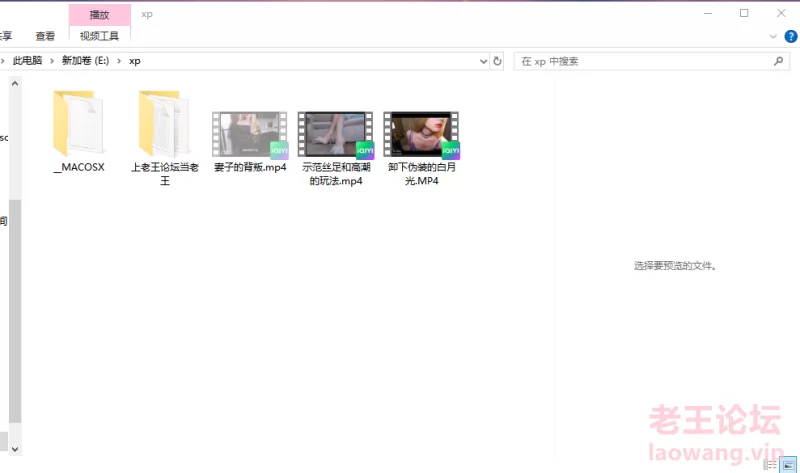800x473 pixels.
Task: Close the xp Explorer window
Action: coord(781,13)
